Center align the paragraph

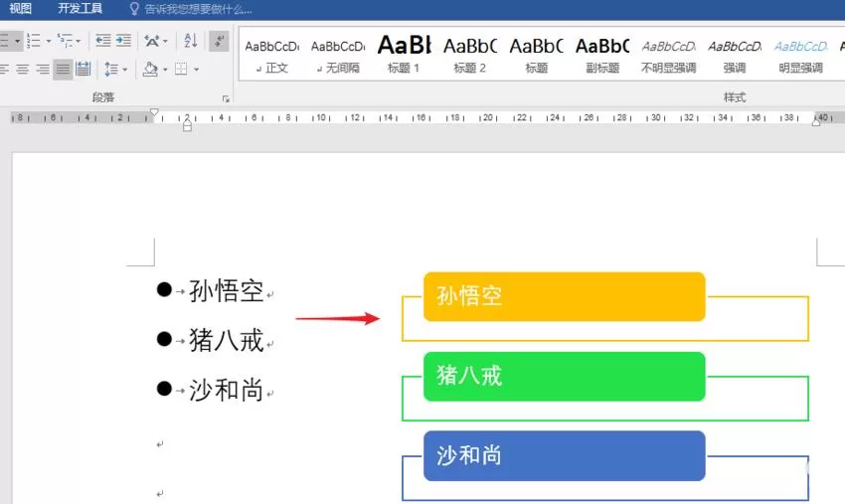[23, 69]
